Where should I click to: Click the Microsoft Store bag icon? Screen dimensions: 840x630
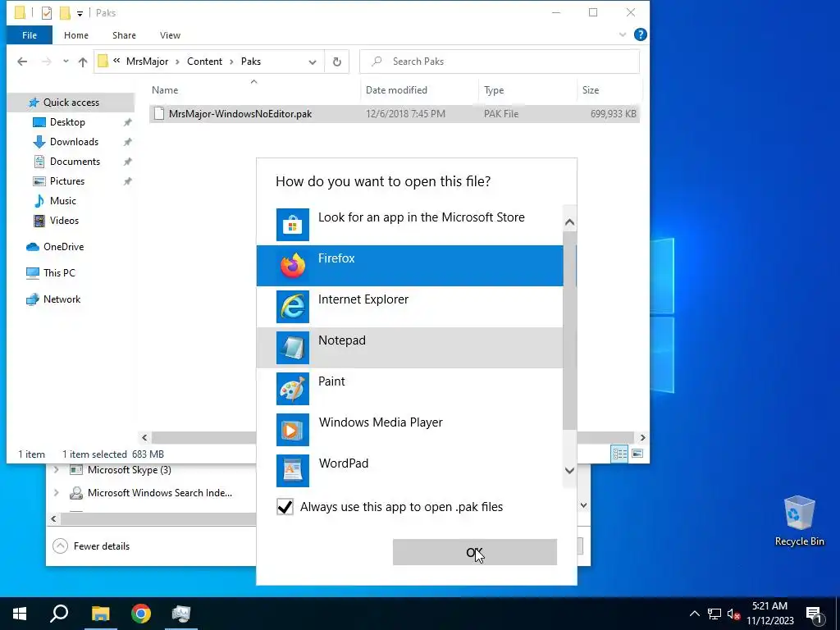(293, 225)
